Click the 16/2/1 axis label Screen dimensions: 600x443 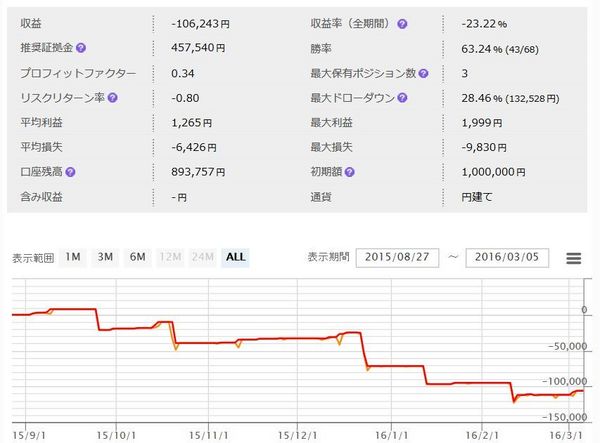click(482, 435)
